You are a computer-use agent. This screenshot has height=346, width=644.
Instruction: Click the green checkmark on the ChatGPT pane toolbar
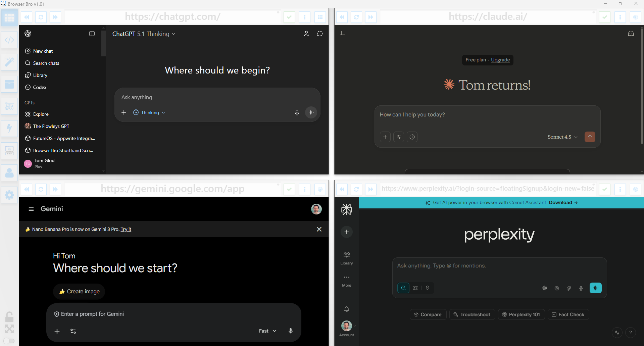pyautogui.click(x=289, y=17)
